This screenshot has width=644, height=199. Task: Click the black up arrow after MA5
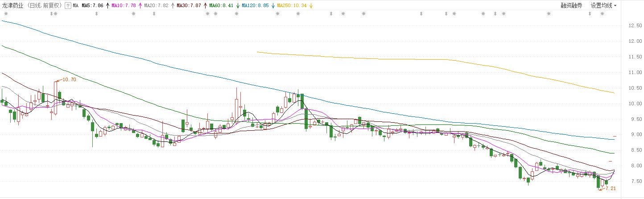tap(107, 6)
